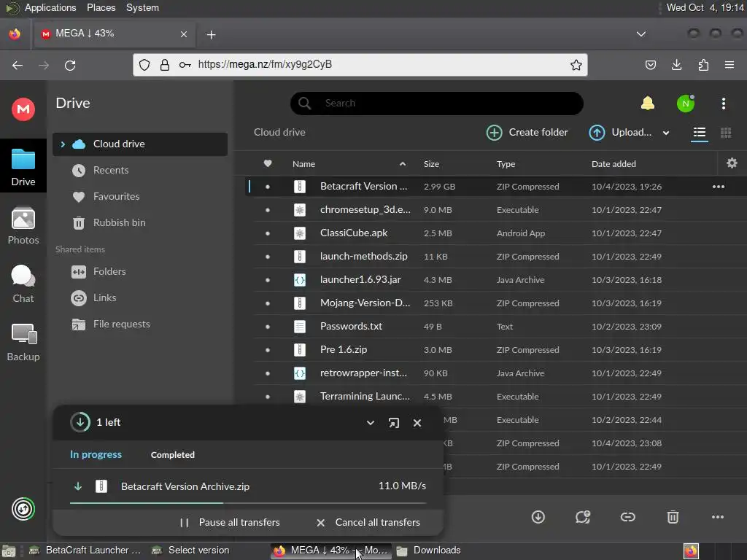Click the get link icon in bottom bar
Image resolution: width=747 pixels, height=560 pixels.
point(627,517)
